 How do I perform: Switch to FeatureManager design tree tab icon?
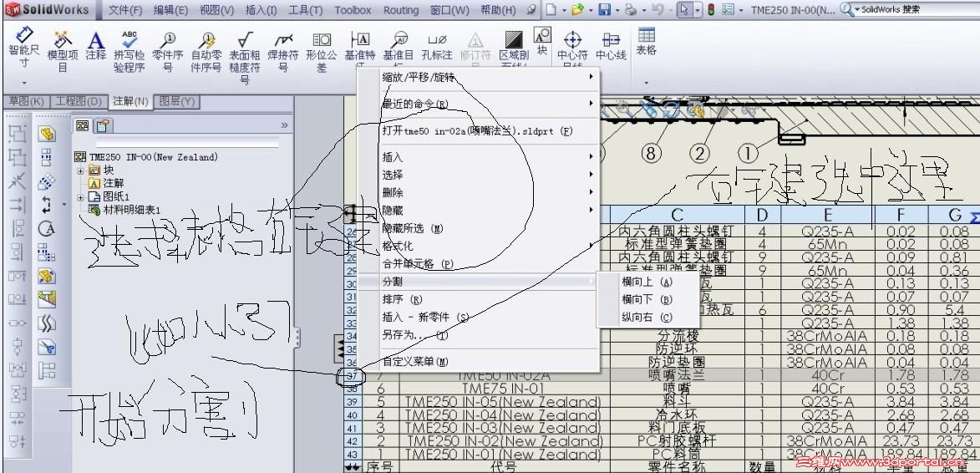tap(83, 125)
